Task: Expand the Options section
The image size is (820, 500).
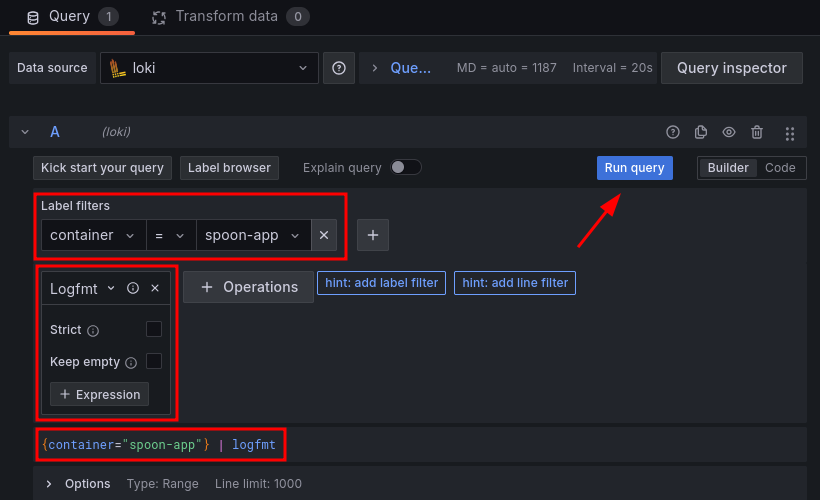Action: coord(49,484)
